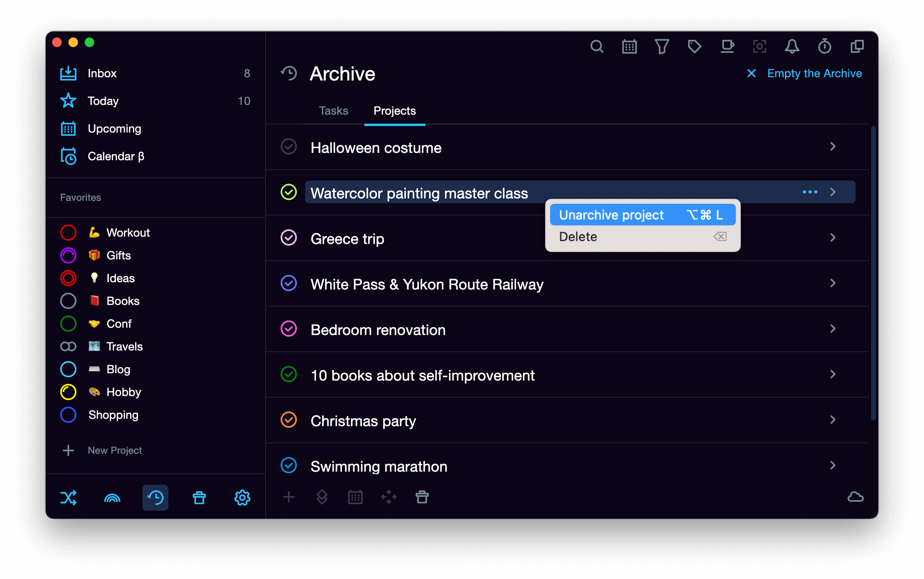Click the duplicate windows icon
The height and width of the screenshot is (579, 924).
[857, 47]
